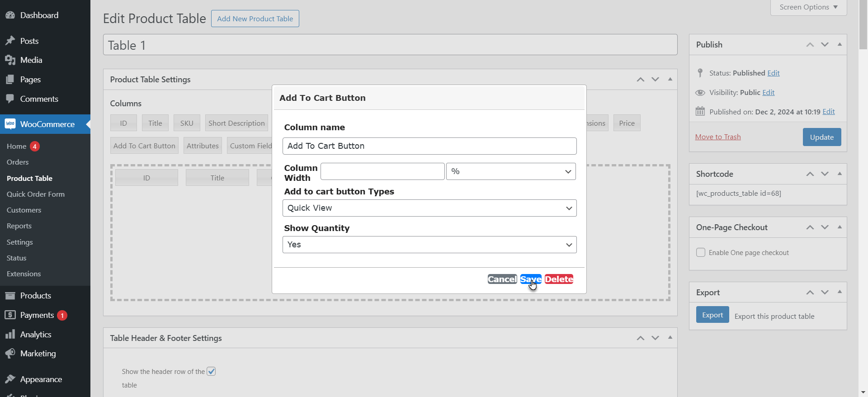Open the column width unit dropdown
868x397 pixels.
(511, 172)
